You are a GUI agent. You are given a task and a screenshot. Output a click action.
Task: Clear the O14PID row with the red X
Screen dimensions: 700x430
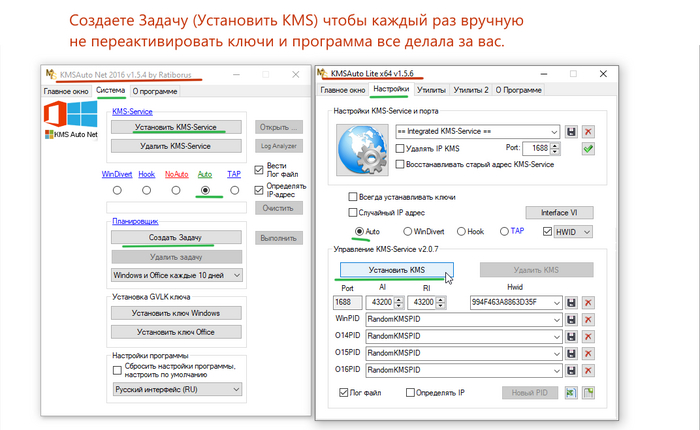(588, 336)
